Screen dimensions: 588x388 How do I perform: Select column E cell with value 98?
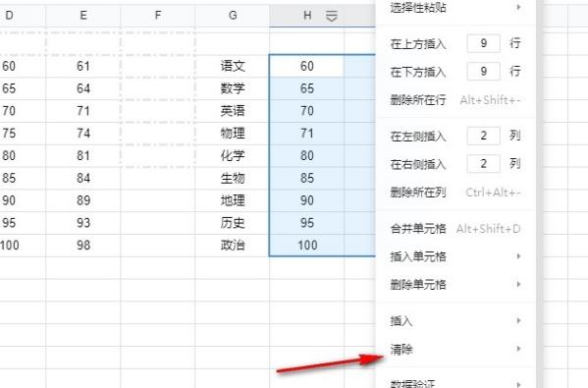tap(83, 246)
